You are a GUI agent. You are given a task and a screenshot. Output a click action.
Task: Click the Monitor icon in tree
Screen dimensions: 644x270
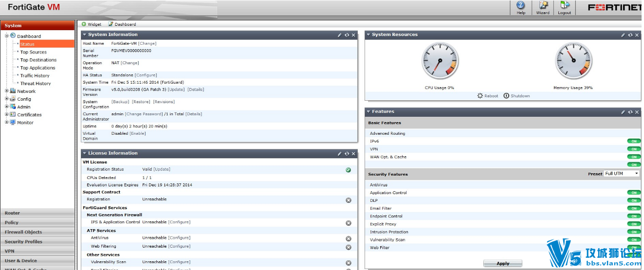point(13,122)
